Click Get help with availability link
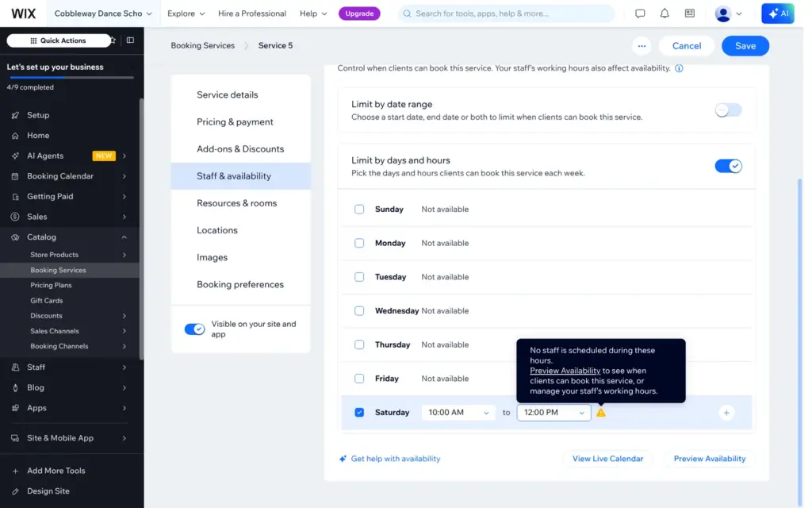Viewport: 812px width, 508px height. click(x=389, y=459)
